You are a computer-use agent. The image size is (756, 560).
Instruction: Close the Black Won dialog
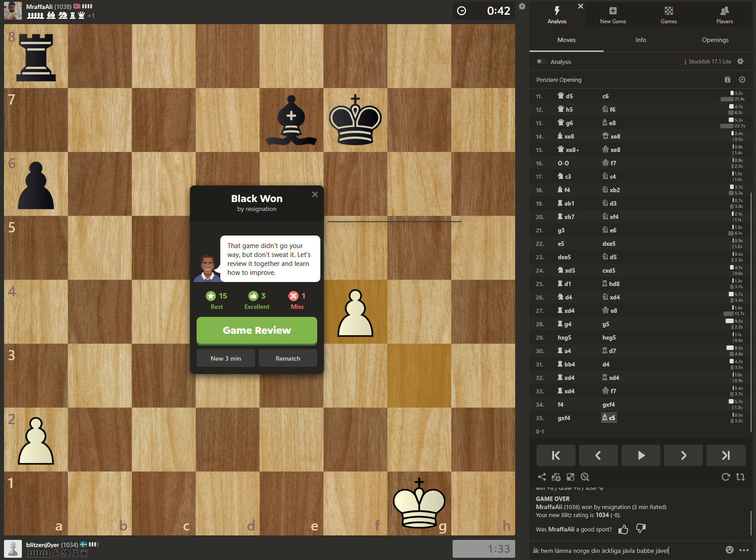315,194
